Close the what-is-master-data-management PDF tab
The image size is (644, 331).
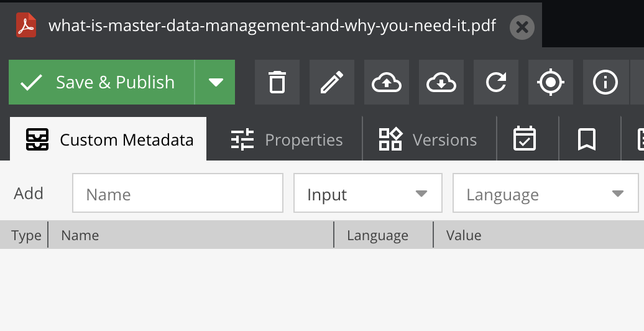(522, 27)
